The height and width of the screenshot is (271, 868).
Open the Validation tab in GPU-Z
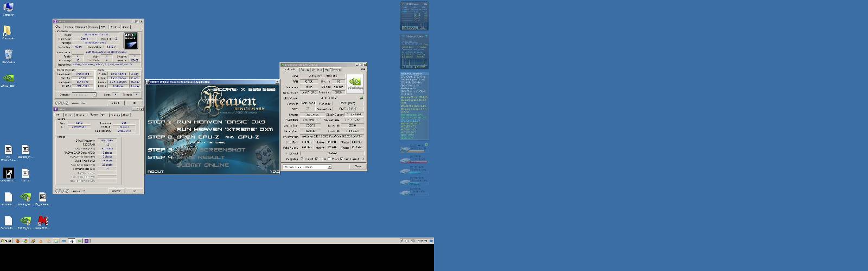tap(317, 70)
